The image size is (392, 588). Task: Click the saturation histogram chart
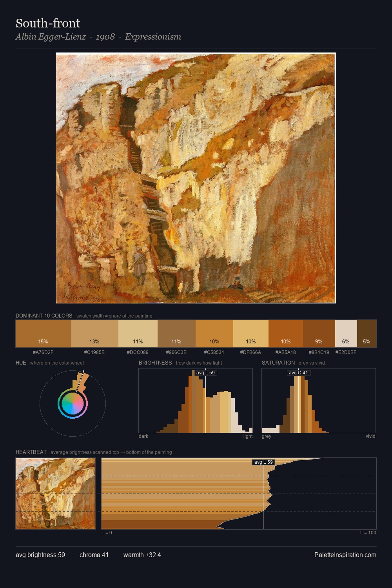(319, 401)
